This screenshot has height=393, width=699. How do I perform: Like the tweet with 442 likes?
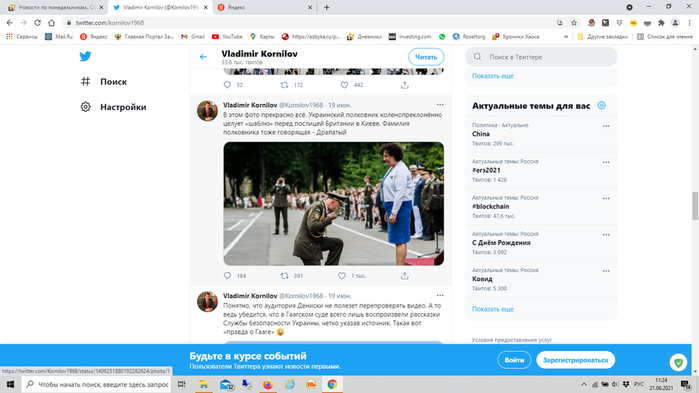(x=344, y=85)
